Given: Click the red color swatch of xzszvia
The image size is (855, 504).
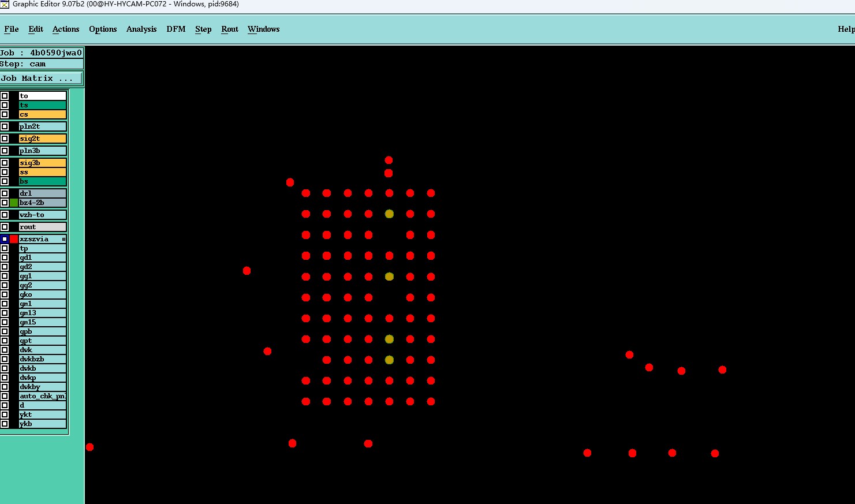Looking at the screenshot, I should 14,239.
